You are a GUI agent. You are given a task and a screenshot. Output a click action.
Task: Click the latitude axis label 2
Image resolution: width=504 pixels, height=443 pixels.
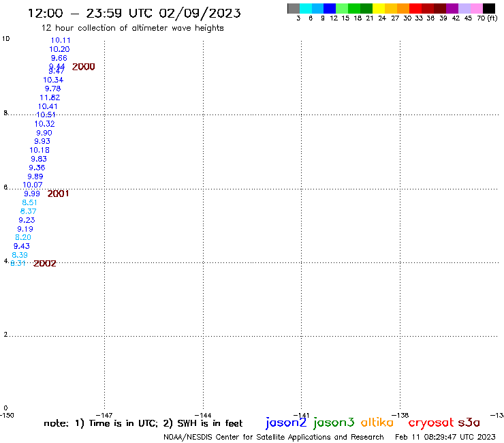pyautogui.click(x=5, y=334)
